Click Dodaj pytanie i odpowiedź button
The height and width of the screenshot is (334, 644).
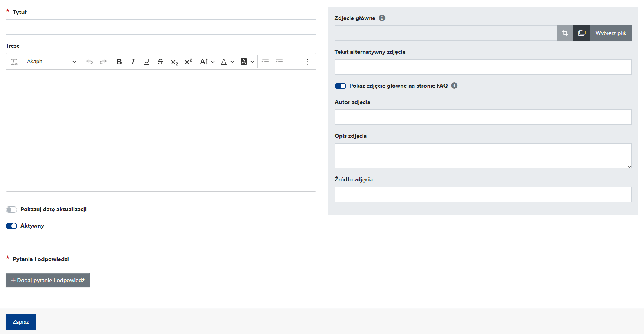point(48,280)
